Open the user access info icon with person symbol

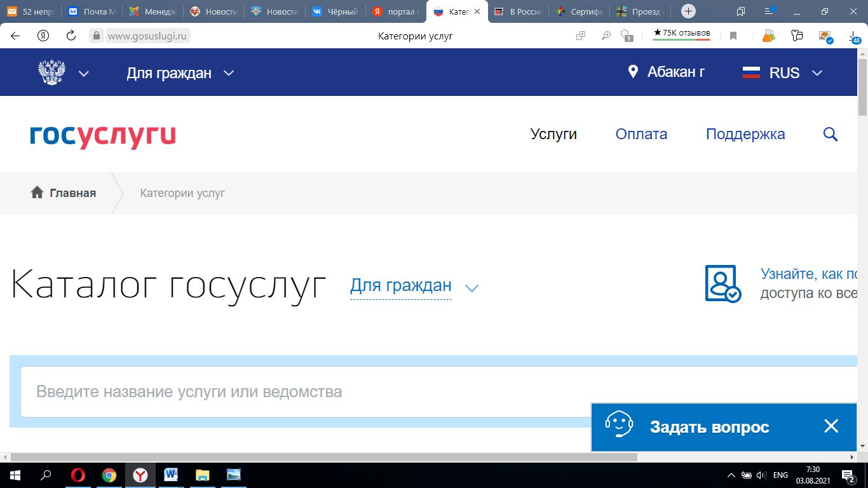(x=724, y=283)
